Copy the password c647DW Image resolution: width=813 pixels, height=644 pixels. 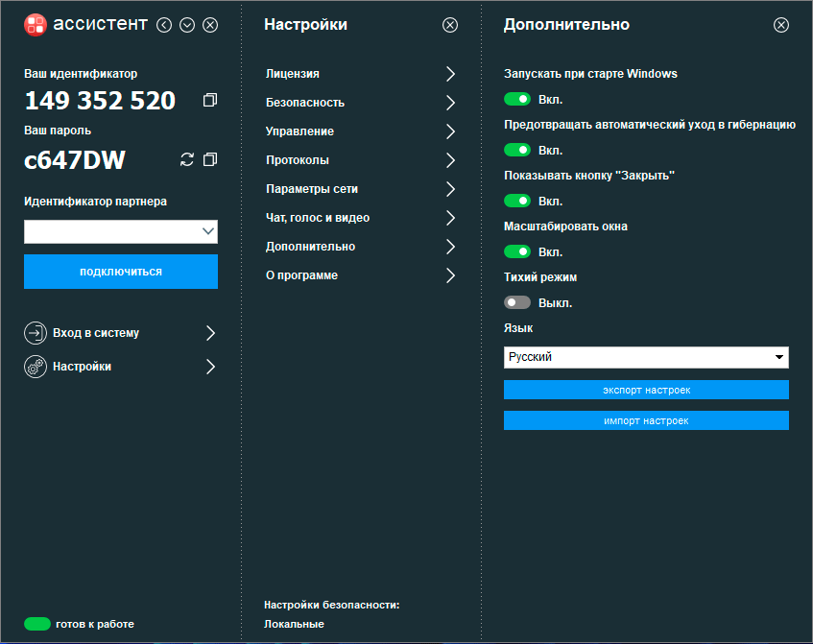210,159
